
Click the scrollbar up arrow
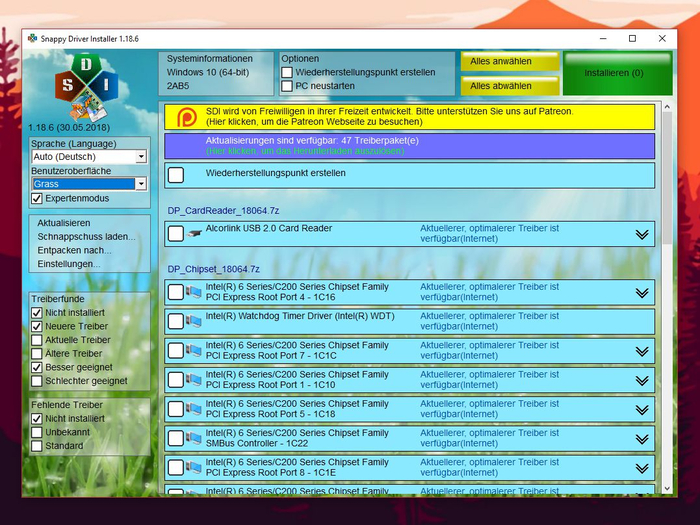tap(667, 107)
